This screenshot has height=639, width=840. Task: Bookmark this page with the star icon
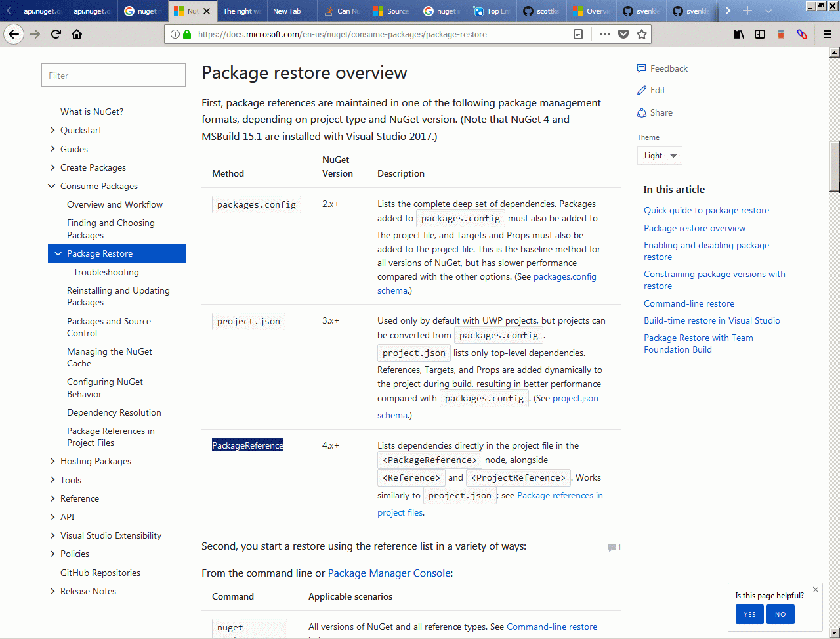pyautogui.click(x=642, y=34)
